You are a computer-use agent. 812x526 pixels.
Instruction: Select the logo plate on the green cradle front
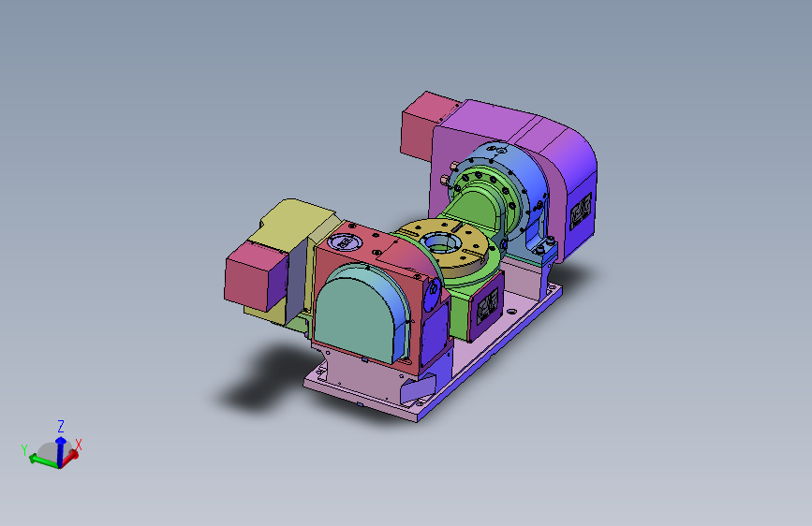pos(487,306)
